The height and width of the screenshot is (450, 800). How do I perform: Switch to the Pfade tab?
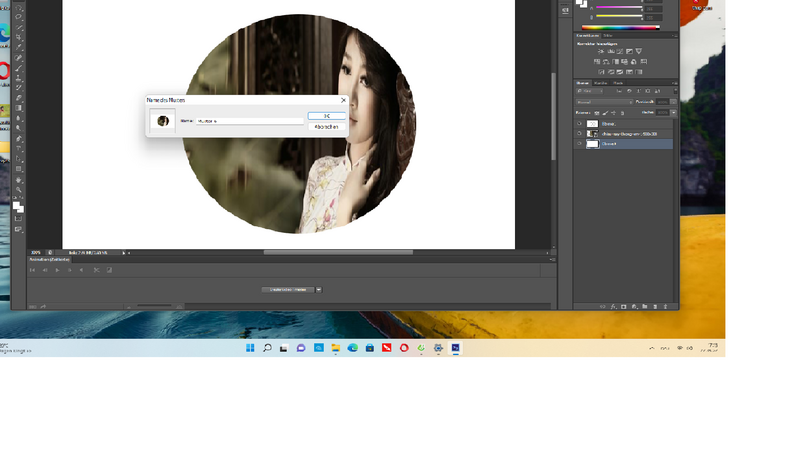coord(618,83)
